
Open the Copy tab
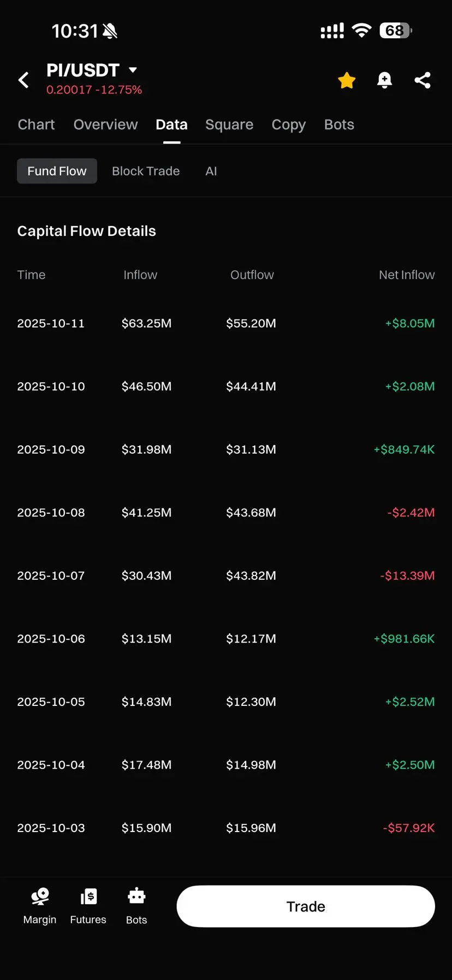(x=288, y=124)
